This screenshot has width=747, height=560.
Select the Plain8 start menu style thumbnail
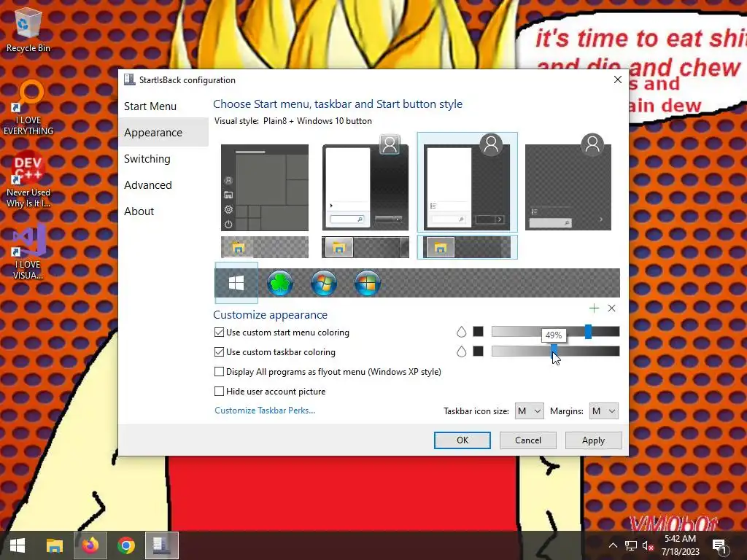click(x=467, y=182)
